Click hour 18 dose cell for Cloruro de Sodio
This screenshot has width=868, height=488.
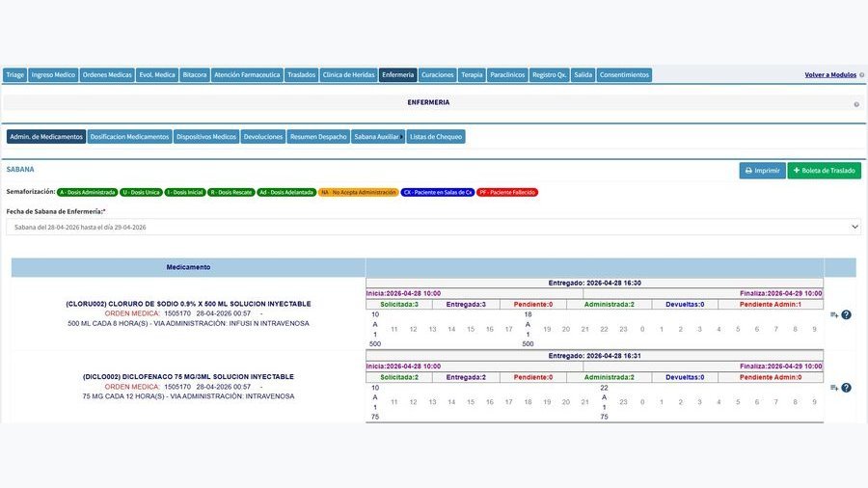[529, 329]
